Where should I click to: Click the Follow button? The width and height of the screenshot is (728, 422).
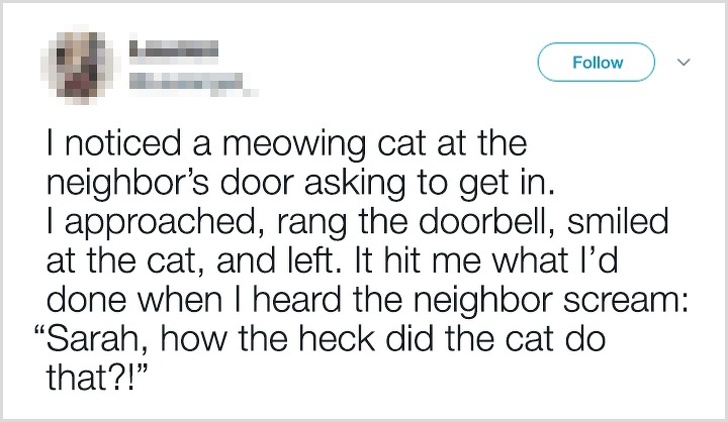[x=596, y=62]
